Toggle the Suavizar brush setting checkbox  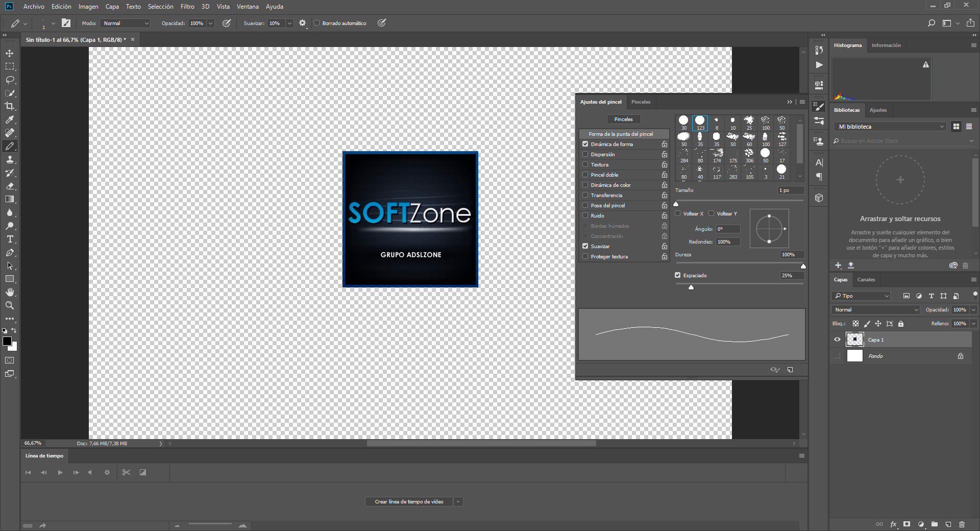click(x=585, y=246)
